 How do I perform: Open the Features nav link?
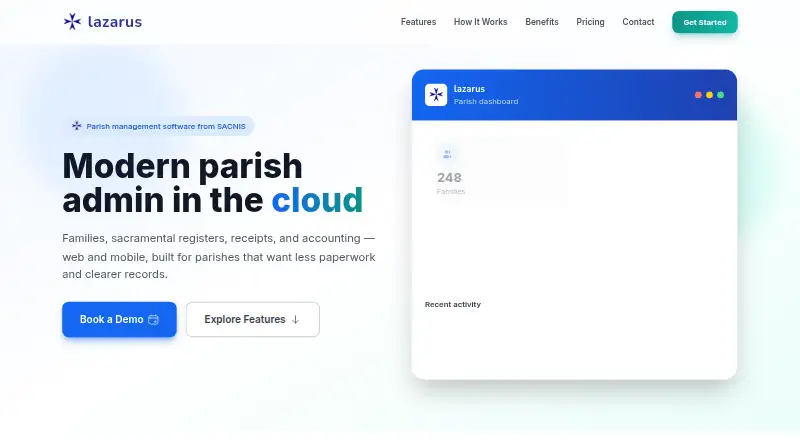pyautogui.click(x=418, y=22)
